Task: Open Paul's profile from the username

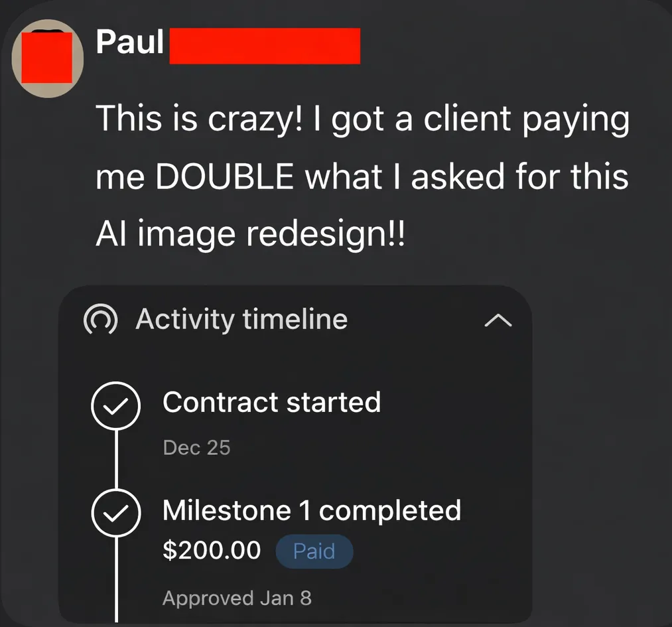Action: pos(130,42)
